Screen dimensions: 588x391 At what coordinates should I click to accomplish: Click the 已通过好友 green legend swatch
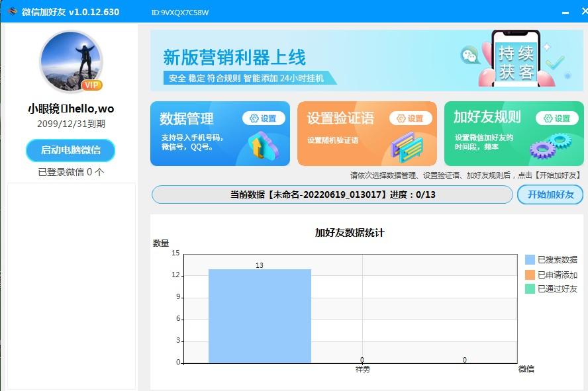pyautogui.click(x=530, y=288)
